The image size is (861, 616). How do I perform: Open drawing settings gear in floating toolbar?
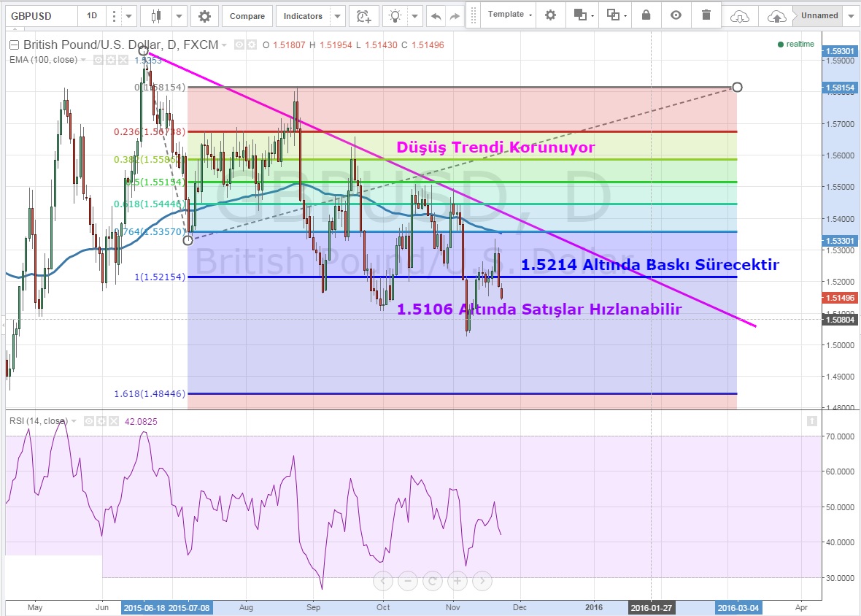550,15
